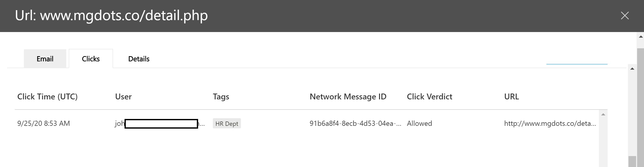Click the Click Verdict column header
Viewport: 644px width, 167px height.
[x=429, y=97]
